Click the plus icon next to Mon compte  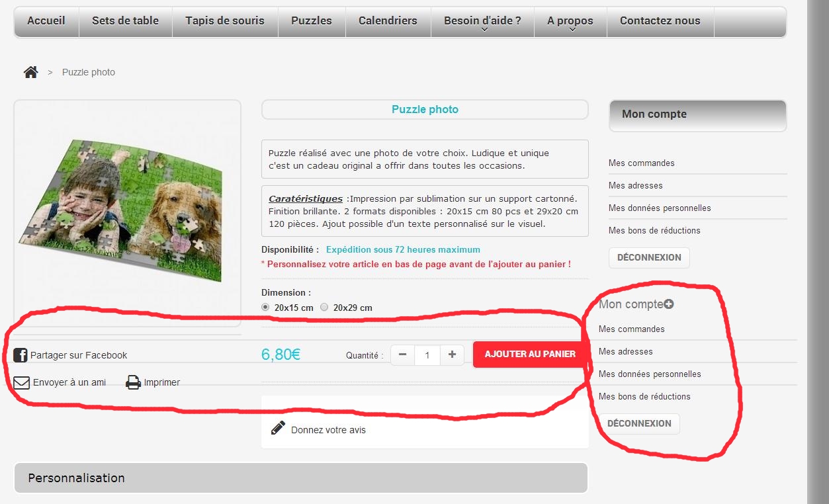pyautogui.click(x=669, y=304)
